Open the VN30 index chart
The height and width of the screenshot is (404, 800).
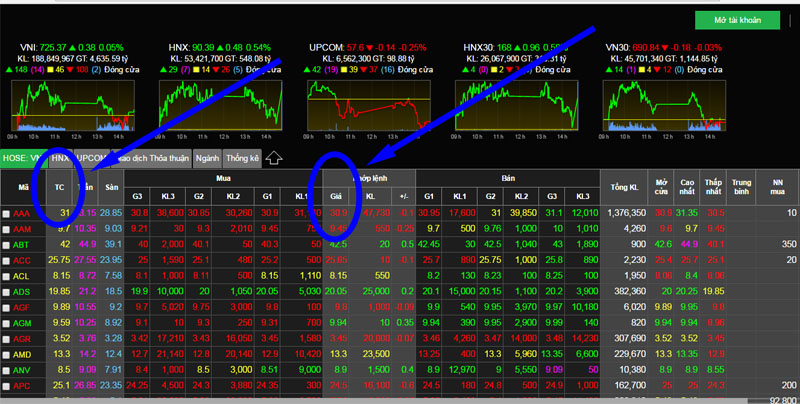tap(664, 106)
